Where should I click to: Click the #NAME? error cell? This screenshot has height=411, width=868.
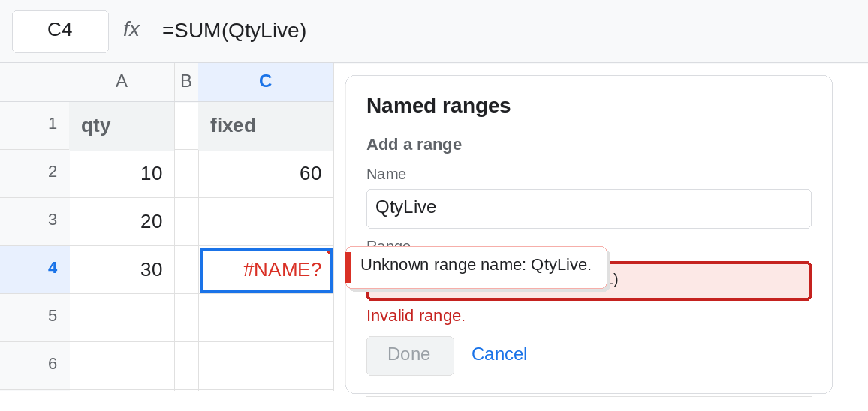tap(266, 270)
